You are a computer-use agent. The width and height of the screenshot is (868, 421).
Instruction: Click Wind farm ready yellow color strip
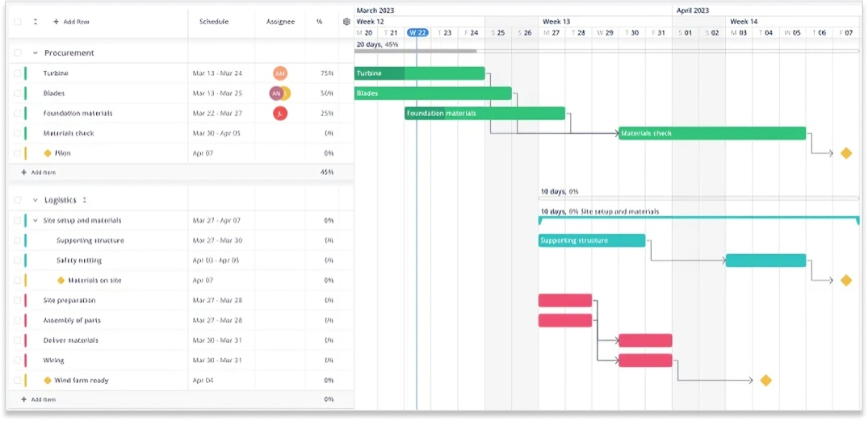(x=26, y=381)
